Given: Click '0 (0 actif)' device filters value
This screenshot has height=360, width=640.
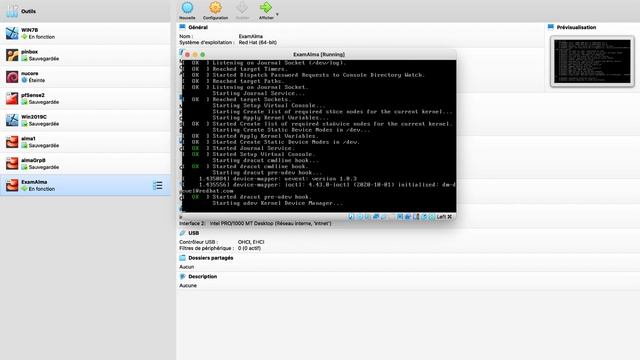Looking at the screenshot, I should pyautogui.click(x=249, y=248).
